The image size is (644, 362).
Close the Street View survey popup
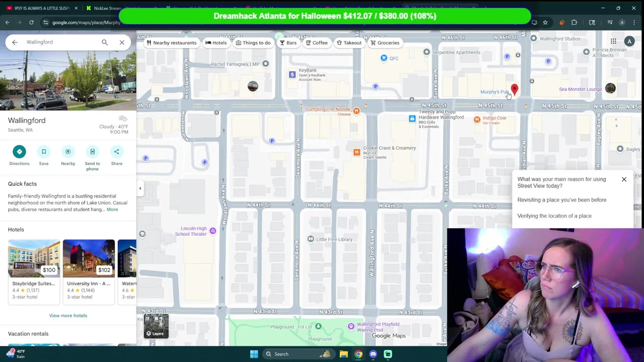click(624, 179)
